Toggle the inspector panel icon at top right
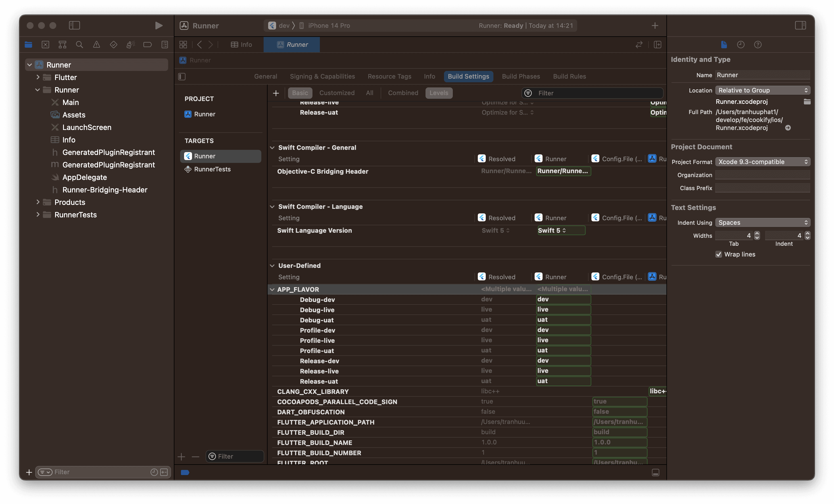The height and width of the screenshot is (504, 834). (800, 25)
